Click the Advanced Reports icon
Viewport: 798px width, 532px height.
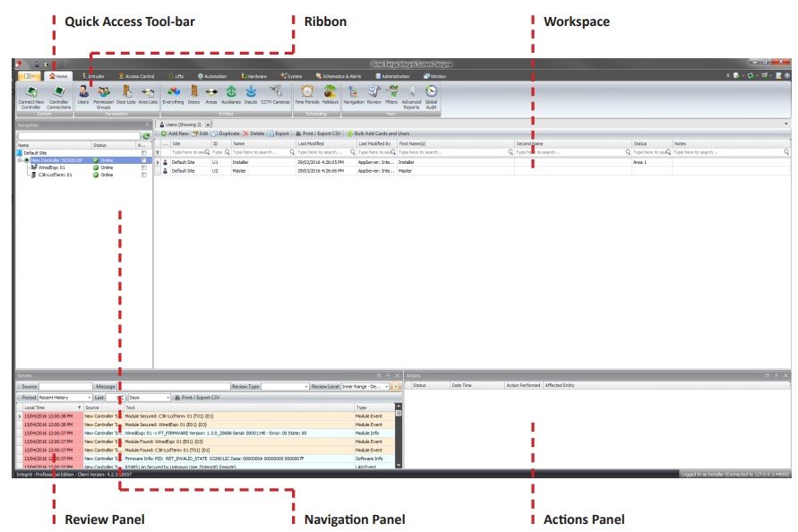click(x=411, y=94)
